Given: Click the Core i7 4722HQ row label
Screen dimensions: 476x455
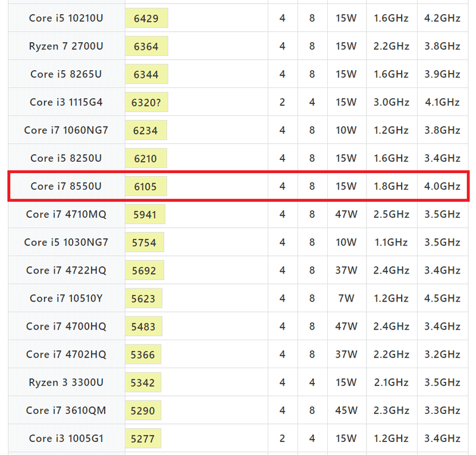Looking at the screenshot, I should 66,270.
